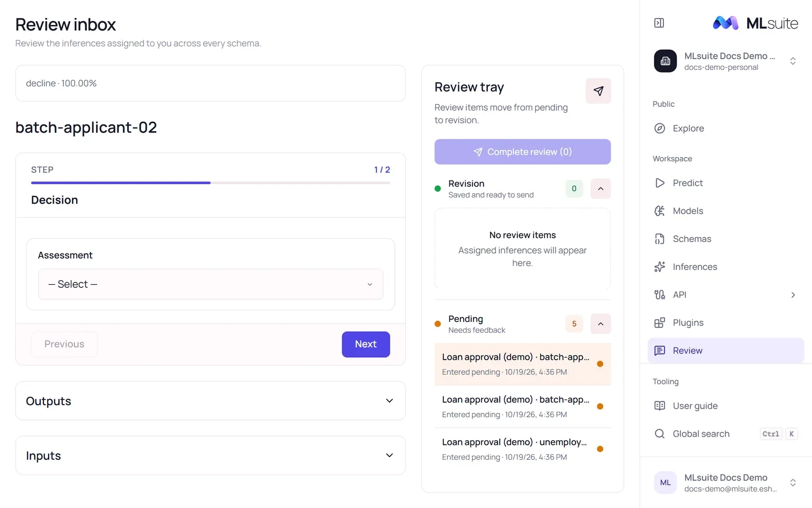The width and height of the screenshot is (812, 508).
Task: Click the decline 100.00% result box
Action: (x=210, y=83)
